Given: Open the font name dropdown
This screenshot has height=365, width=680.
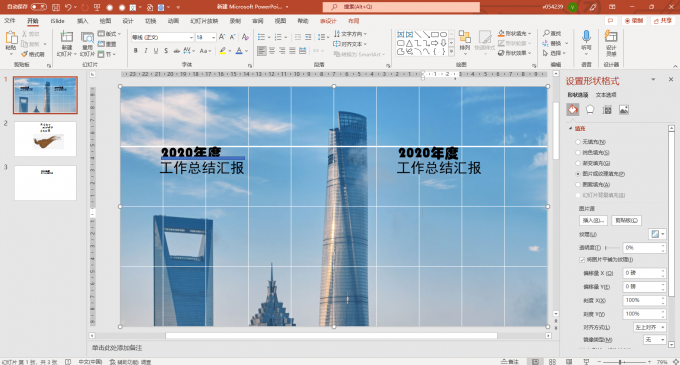Looking at the screenshot, I should pos(191,37).
